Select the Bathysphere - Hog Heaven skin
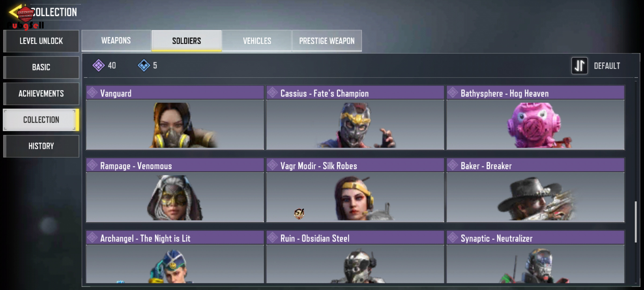Viewport: 644px width, 290px height. tap(535, 118)
